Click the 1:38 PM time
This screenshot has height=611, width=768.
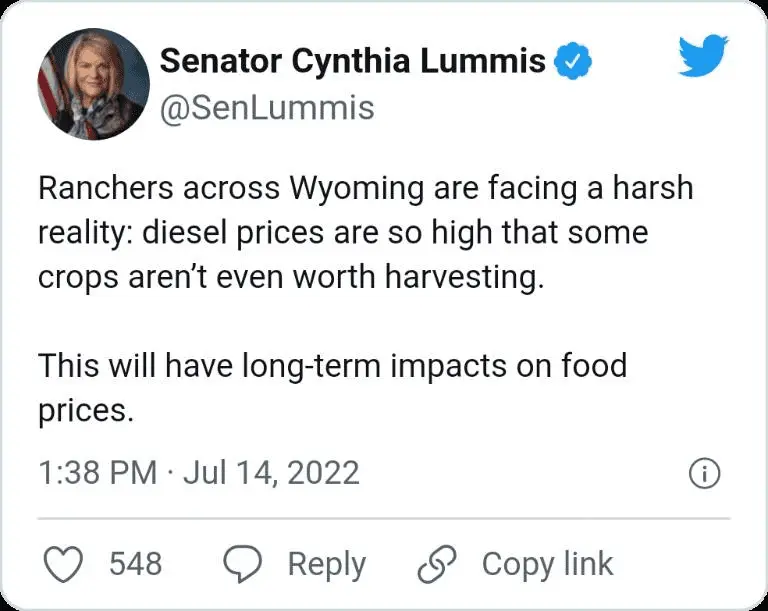(x=97, y=473)
